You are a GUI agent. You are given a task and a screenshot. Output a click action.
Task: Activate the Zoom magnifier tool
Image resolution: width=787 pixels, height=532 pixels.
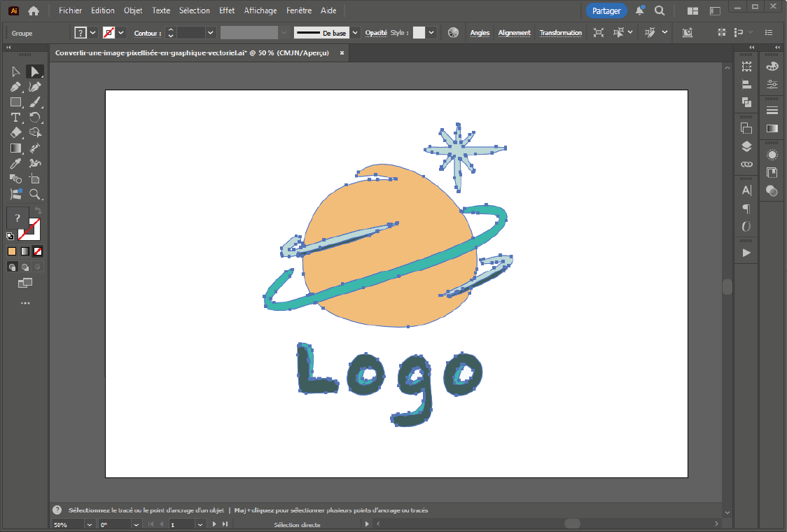34,195
